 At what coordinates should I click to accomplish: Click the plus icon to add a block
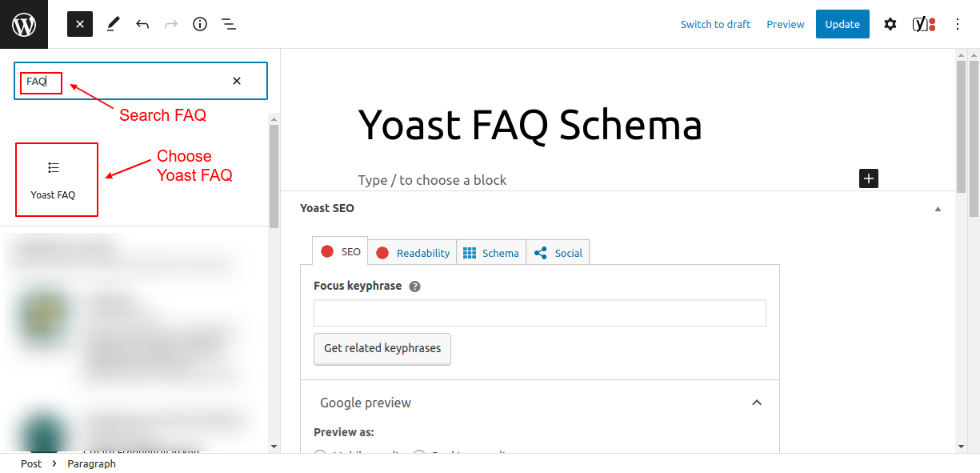point(868,178)
